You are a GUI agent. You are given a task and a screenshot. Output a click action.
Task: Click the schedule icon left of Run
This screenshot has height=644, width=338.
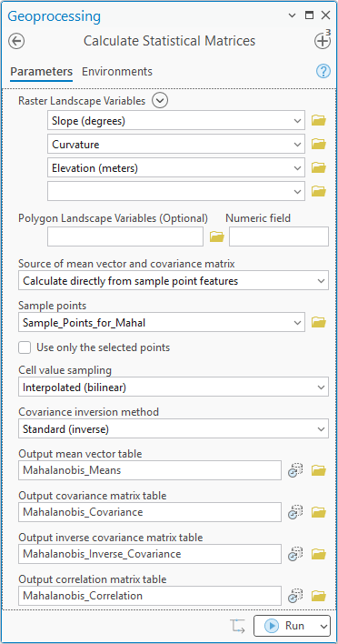[x=238, y=626]
